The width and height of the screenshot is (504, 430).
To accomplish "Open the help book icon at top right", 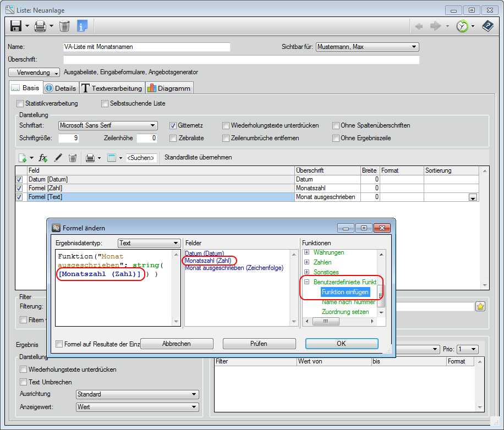I will [x=487, y=26].
